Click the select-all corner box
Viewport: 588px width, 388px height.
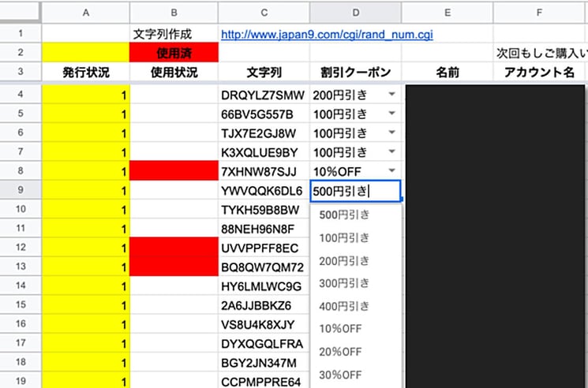[21, 12]
